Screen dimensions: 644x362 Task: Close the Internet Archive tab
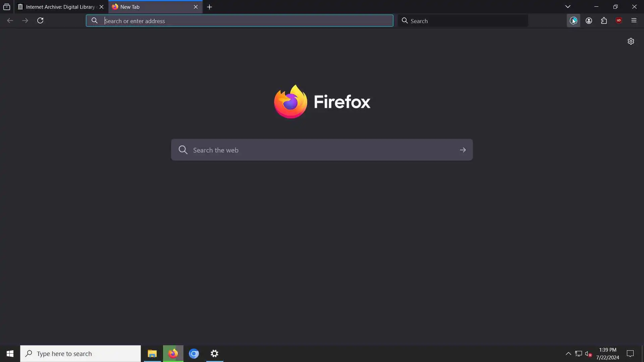pos(101,7)
